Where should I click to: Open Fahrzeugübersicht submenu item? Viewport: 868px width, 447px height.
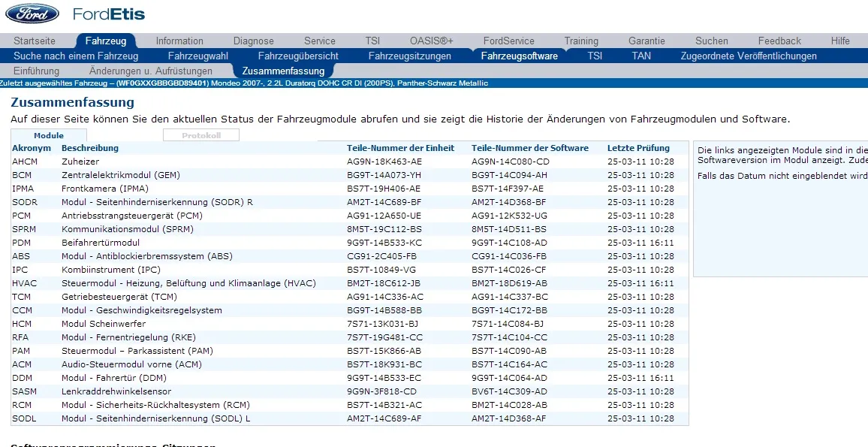click(298, 56)
